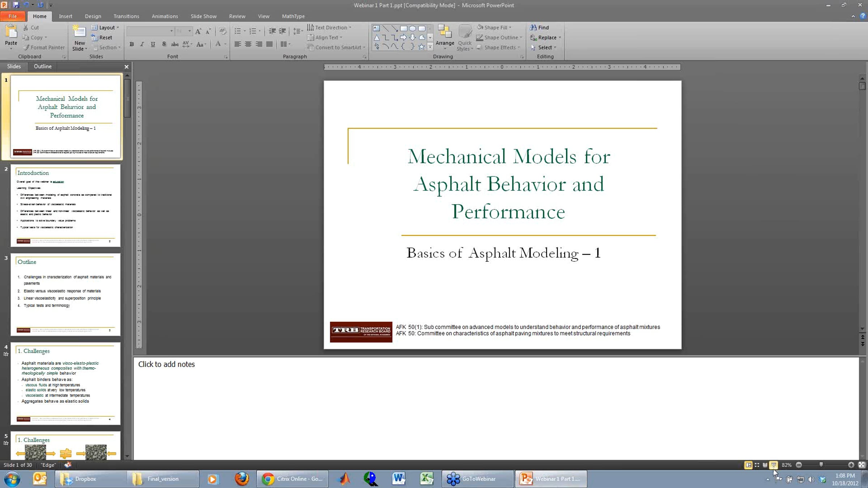Screen dimensions: 868x488
Task: Click Cut in Clipboard group
Action: point(31,27)
